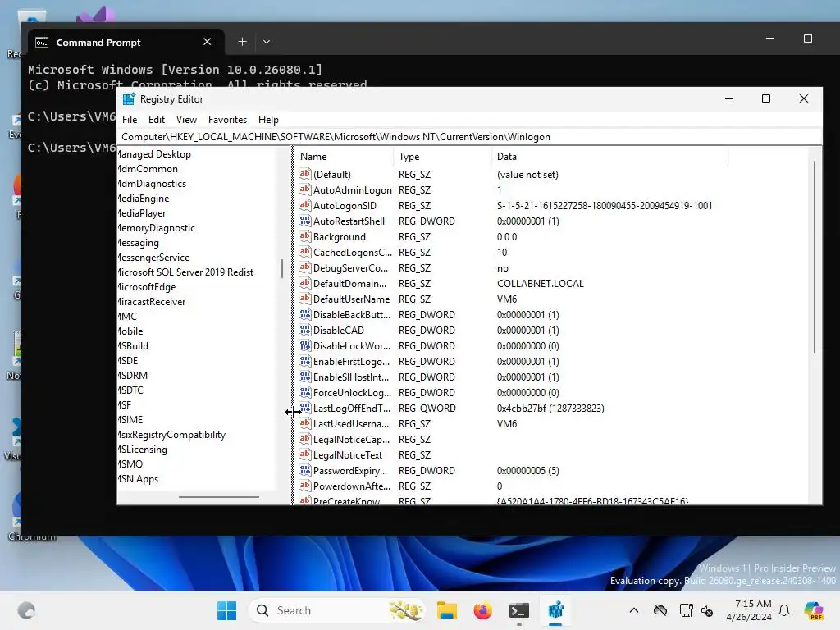Sort by the Type column header
This screenshot has width=840, height=630.
pyautogui.click(x=443, y=157)
